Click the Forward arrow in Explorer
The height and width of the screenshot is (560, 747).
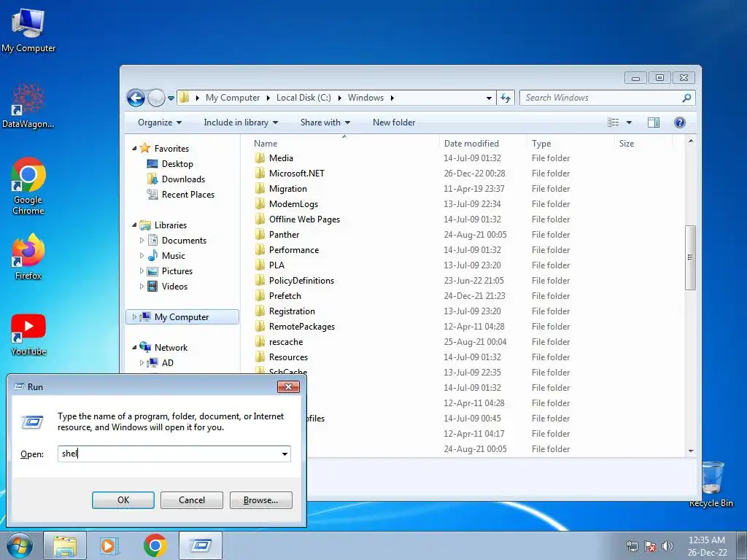[156, 98]
